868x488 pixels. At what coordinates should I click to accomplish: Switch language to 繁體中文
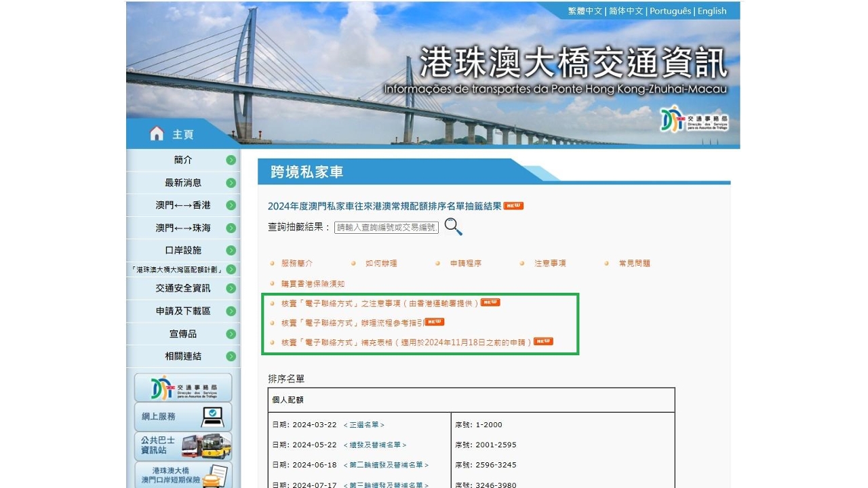tap(585, 11)
